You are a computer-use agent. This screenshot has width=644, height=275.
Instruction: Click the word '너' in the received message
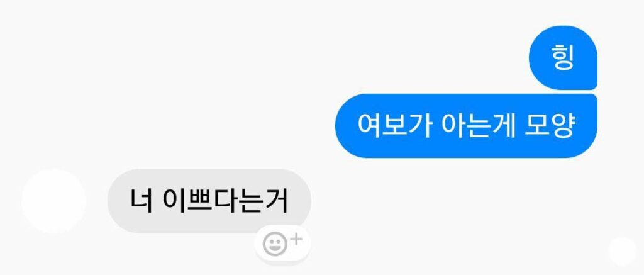coord(142,201)
